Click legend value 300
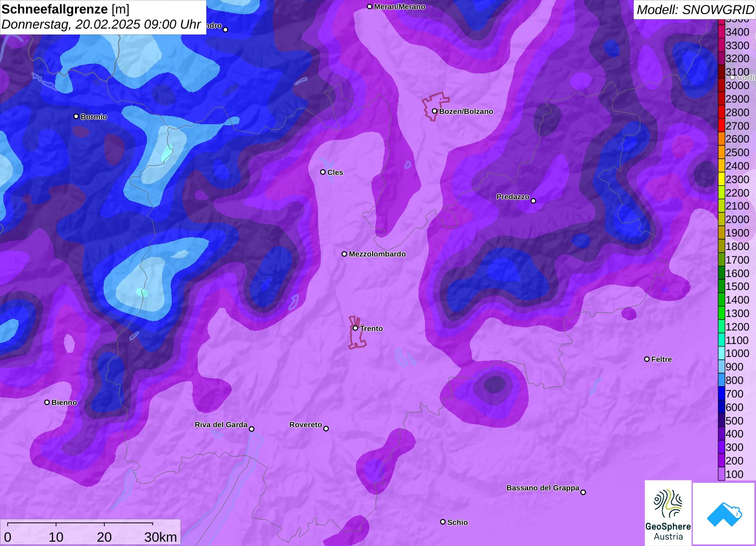Screen dimensions: 756x546 click(x=734, y=447)
